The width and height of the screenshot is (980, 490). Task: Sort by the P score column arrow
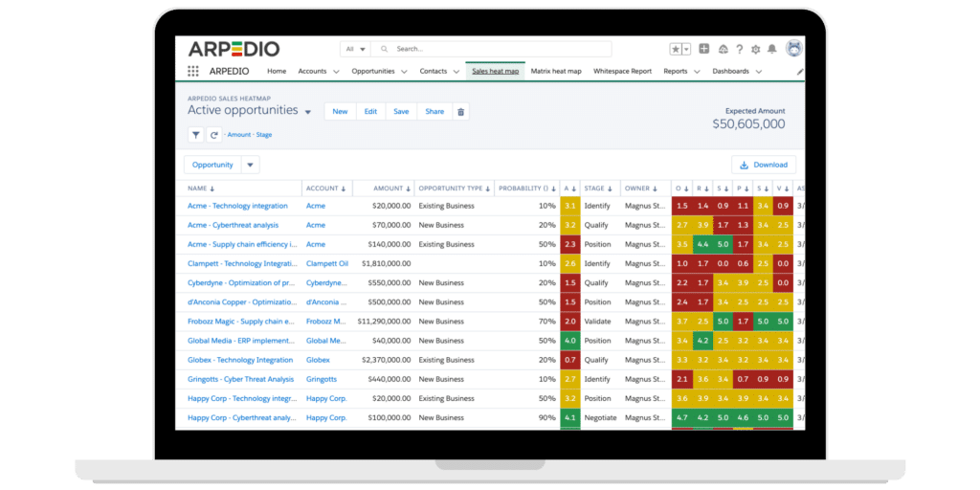pyautogui.click(x=746, y=189)
